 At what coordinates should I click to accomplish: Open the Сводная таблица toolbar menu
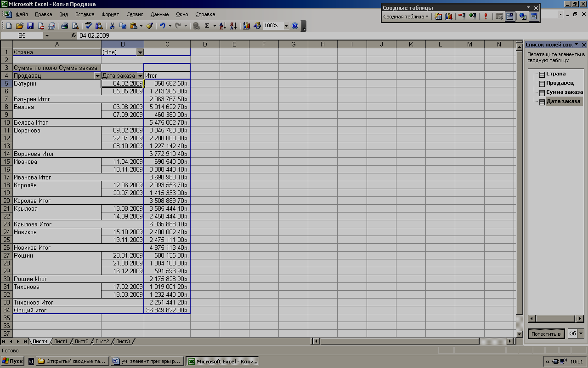coord(406,17)
